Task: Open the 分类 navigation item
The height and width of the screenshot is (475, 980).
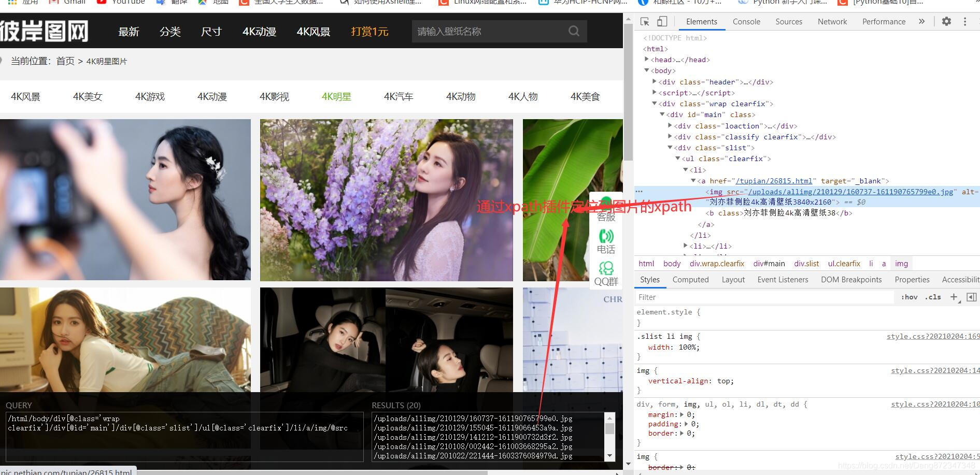Action: [x=170, y=32]
